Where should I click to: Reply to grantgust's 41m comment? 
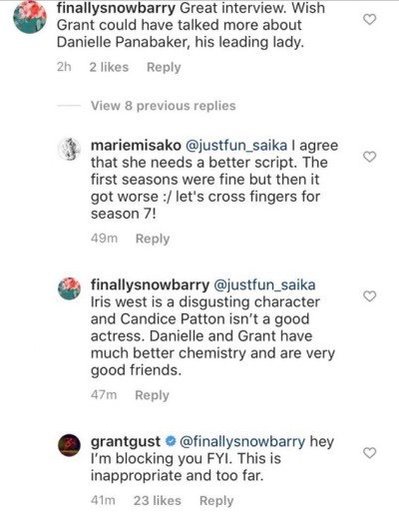pyautogui.click(x=216, y=501)
